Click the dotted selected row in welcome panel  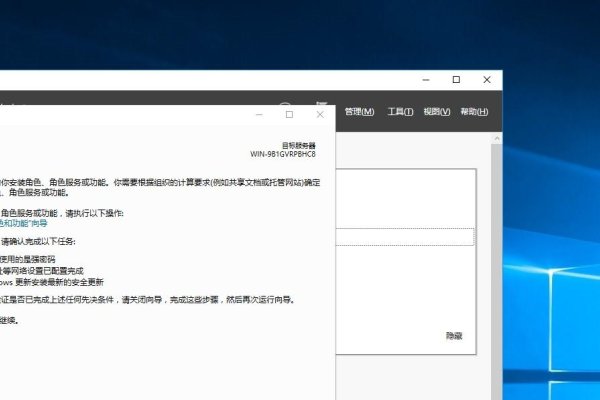pyautogui.click(x=405, y=237)
